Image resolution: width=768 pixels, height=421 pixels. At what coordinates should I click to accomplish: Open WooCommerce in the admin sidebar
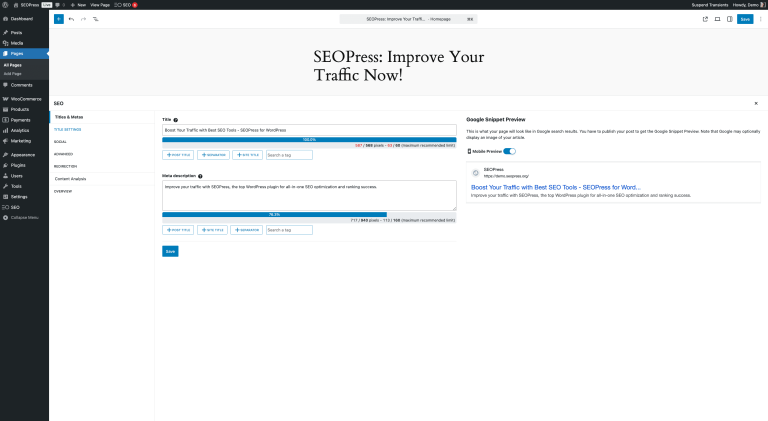[x=26, y=98]
